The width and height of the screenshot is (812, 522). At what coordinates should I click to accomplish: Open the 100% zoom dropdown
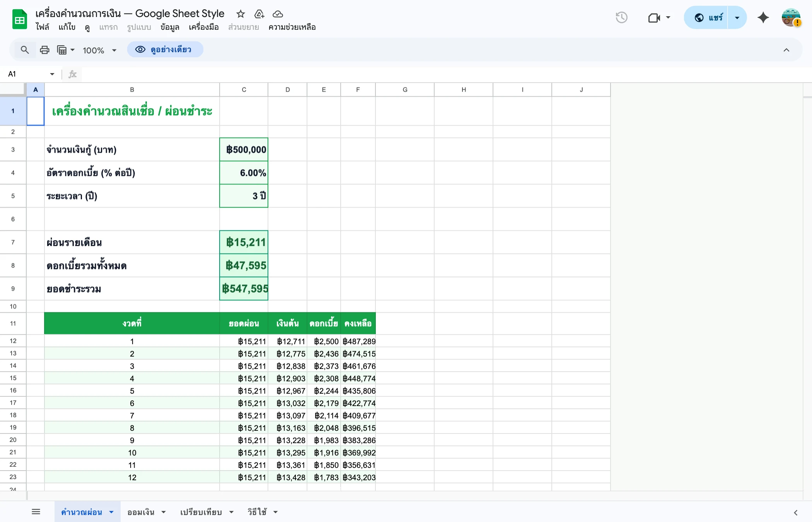tap(99, 50)
